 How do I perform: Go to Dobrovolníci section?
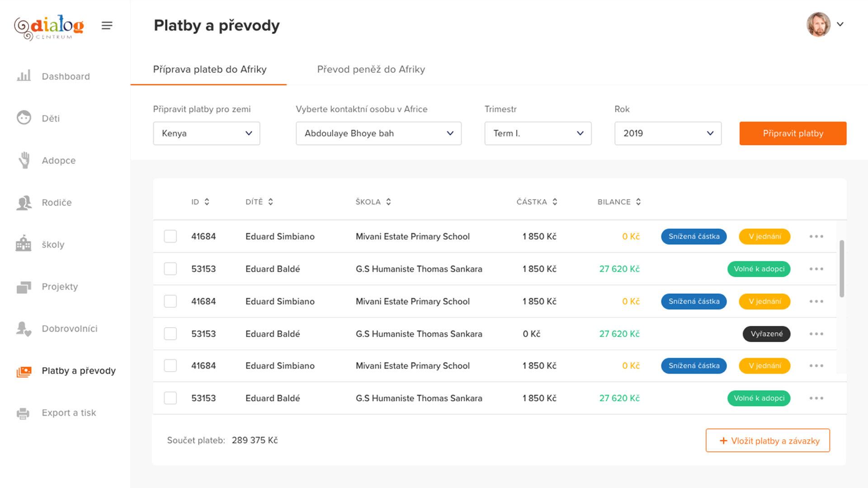(70, 328)
